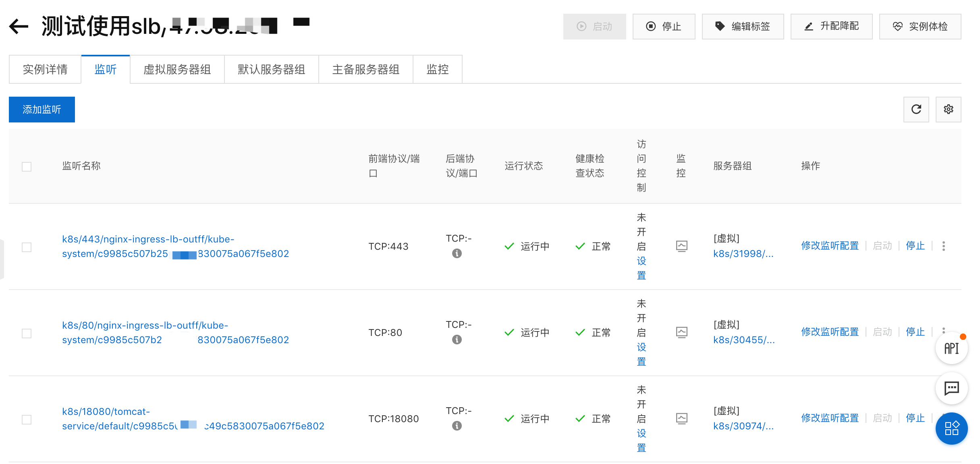Check the k8s/443 nginx-ingress listener row
Image resolution: width=980 pixels, height=464 pixels.
[27, 247]
